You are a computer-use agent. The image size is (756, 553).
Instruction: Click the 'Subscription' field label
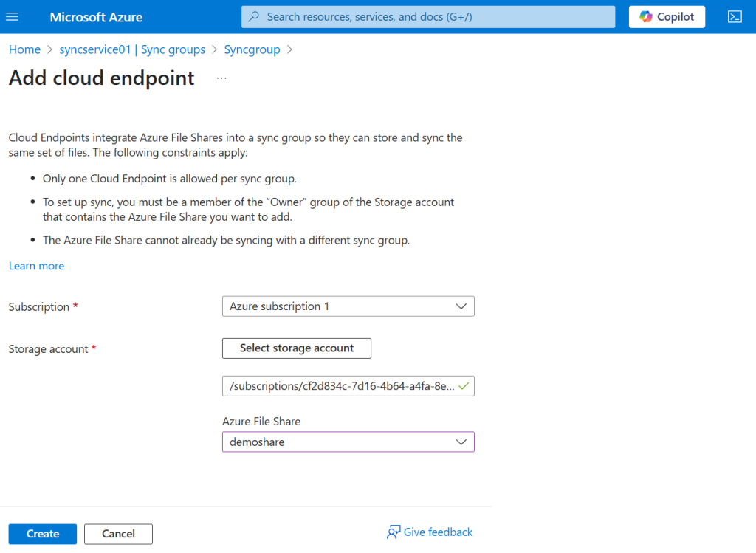coord(39,306)
